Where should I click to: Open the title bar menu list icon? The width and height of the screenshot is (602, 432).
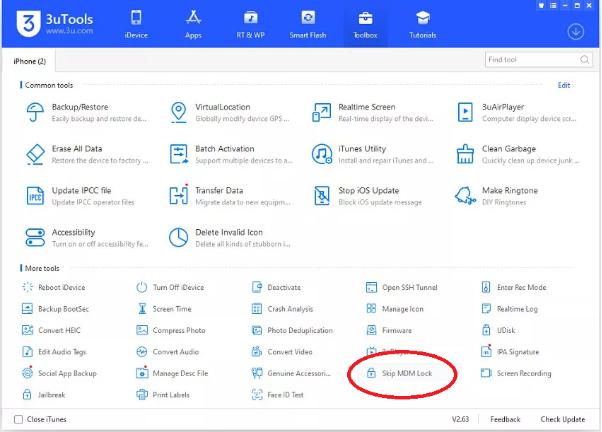pyautogui.click(x=553, y=5)
